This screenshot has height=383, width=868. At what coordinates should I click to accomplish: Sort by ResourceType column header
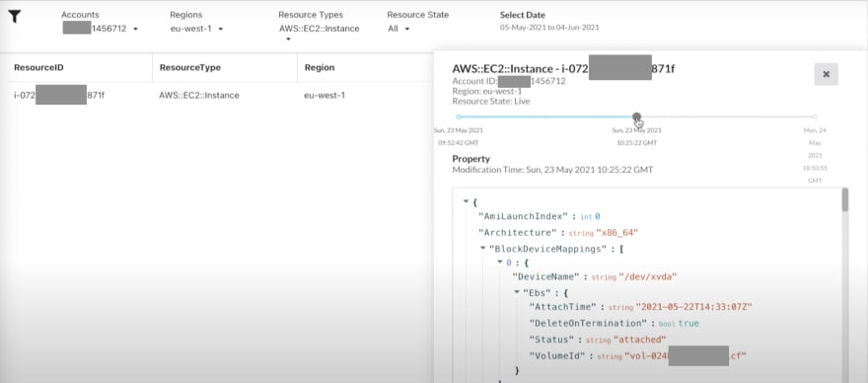[189, 68]
